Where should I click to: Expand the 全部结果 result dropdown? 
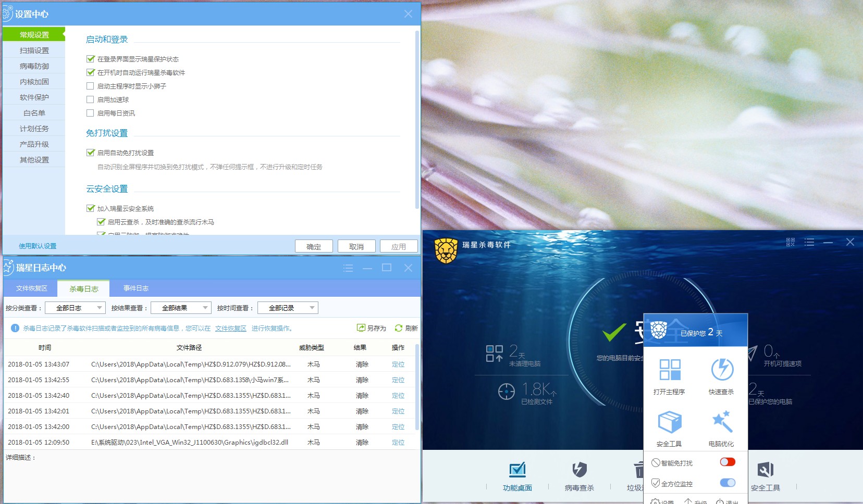click(181, 308)
